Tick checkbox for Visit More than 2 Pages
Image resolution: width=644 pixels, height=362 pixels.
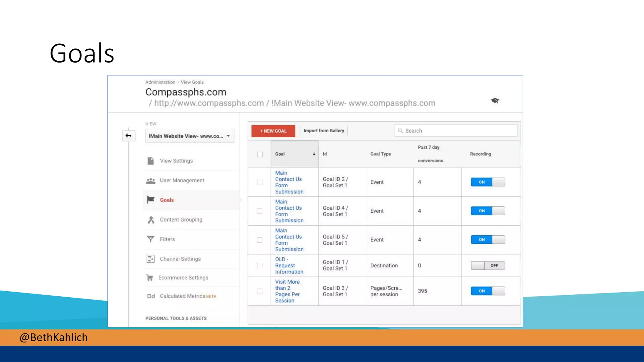point(259,291)
